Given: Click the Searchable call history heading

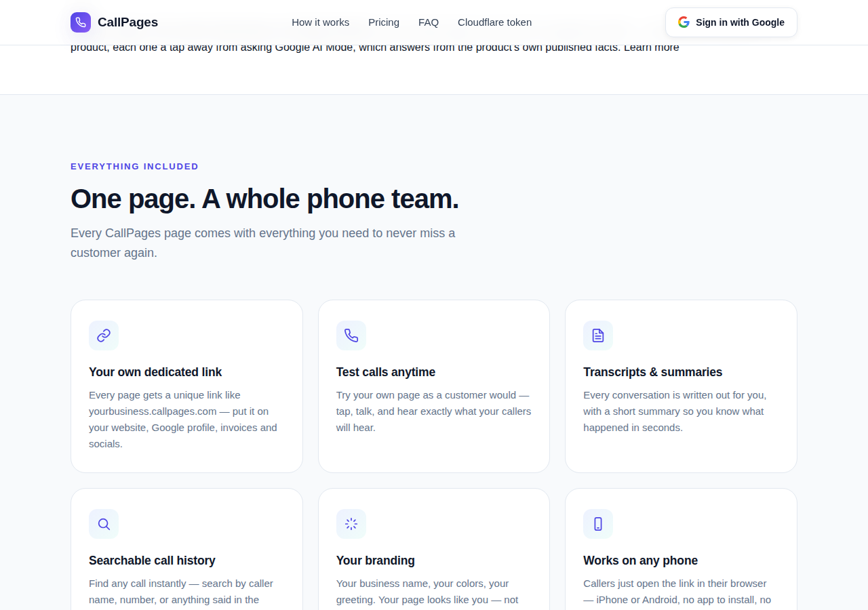Looking at the screenshot, I should (x=152, y=561).
